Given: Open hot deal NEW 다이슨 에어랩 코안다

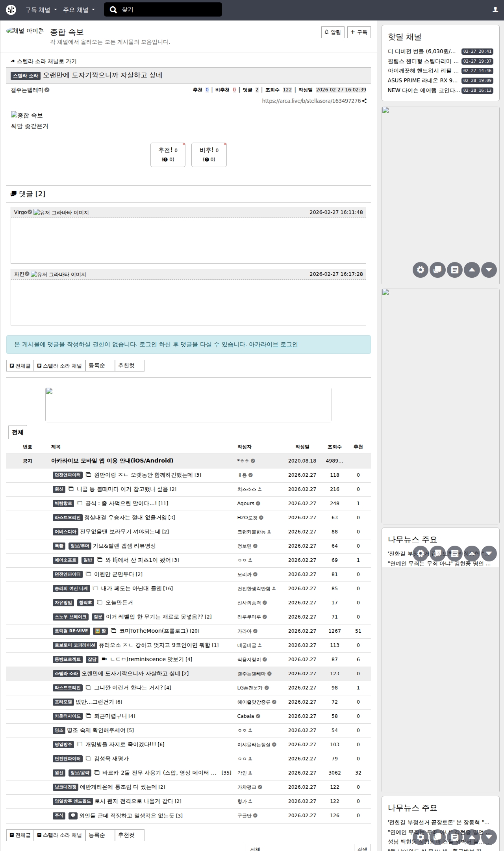Looking at the screenshot, I should click(x=424, y=90).
